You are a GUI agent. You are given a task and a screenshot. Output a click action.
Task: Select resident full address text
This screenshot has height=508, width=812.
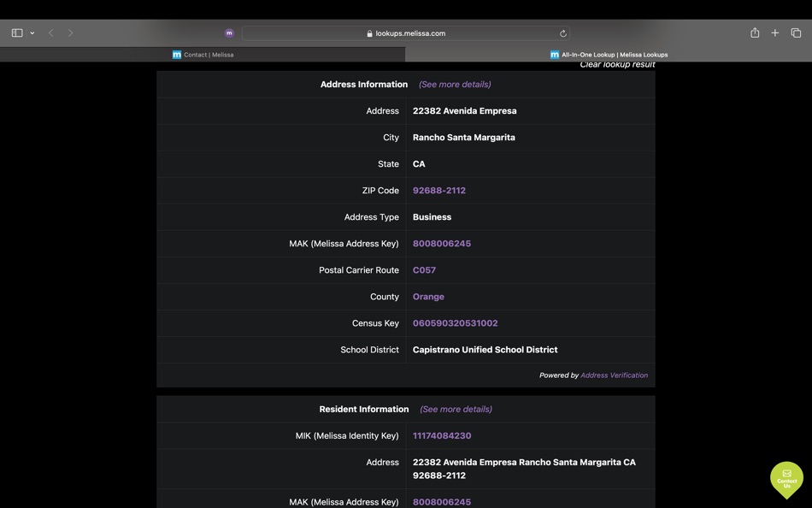coord(524,469)
